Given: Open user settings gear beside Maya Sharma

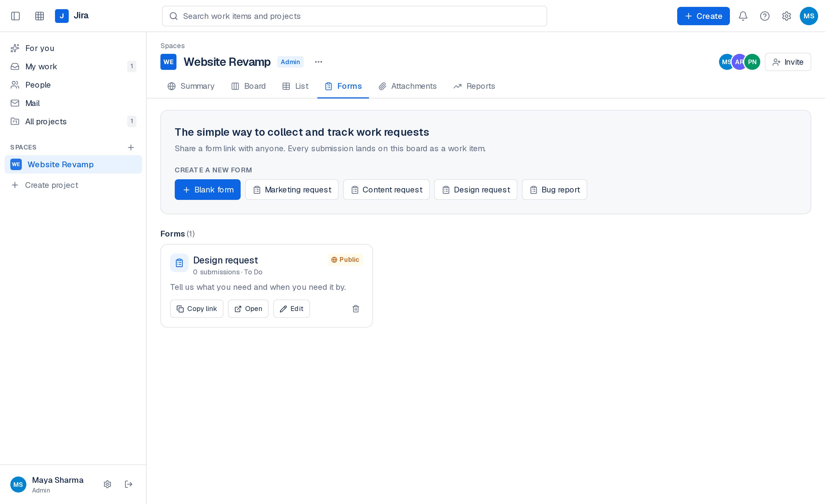Looking at the screenshot, I should click(107, 484).
